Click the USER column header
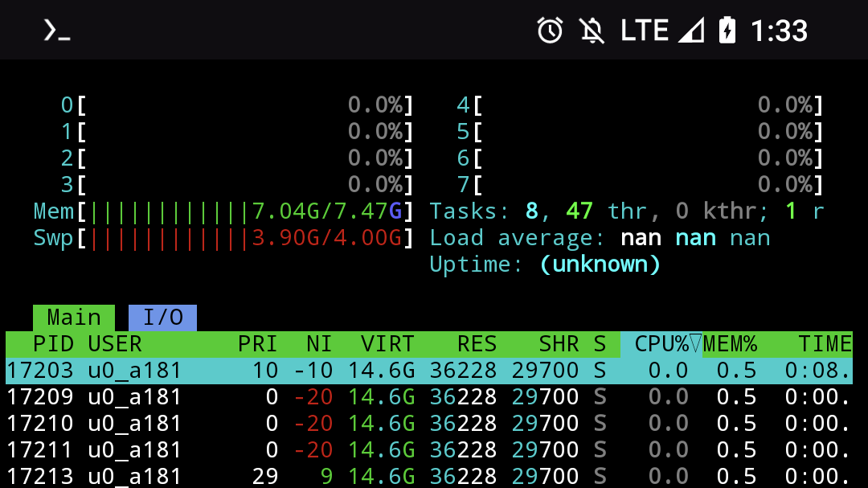The height and width of the screenshot is (488, 868). pos(115,344)
